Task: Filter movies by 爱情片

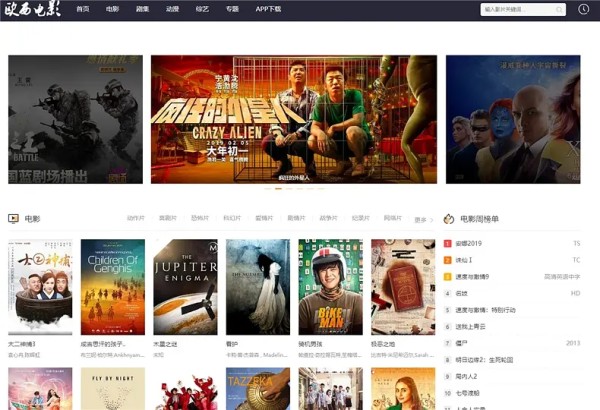Action: 264,218
